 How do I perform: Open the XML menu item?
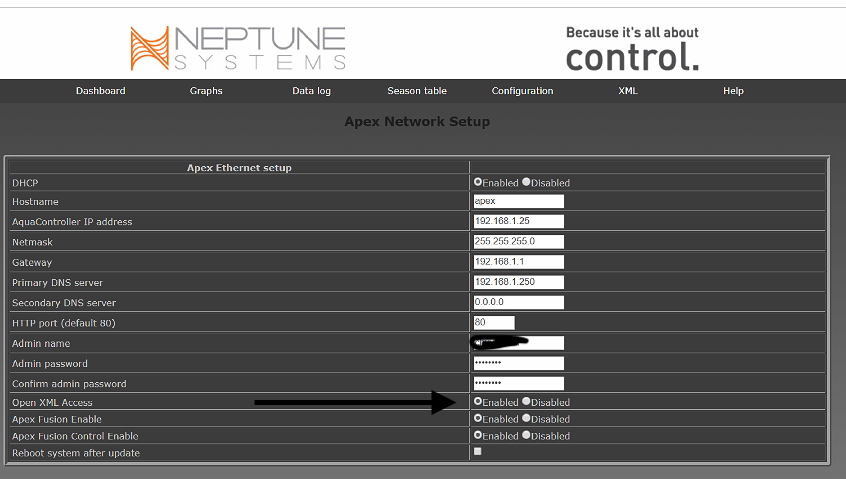[x=627, y=91]
